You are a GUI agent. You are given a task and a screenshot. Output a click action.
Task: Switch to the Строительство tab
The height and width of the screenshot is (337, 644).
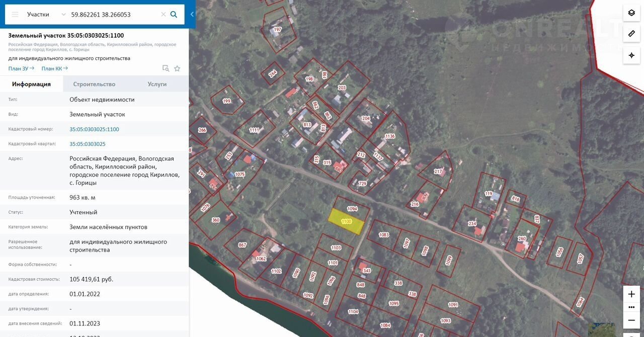click(x=94, y=84)
